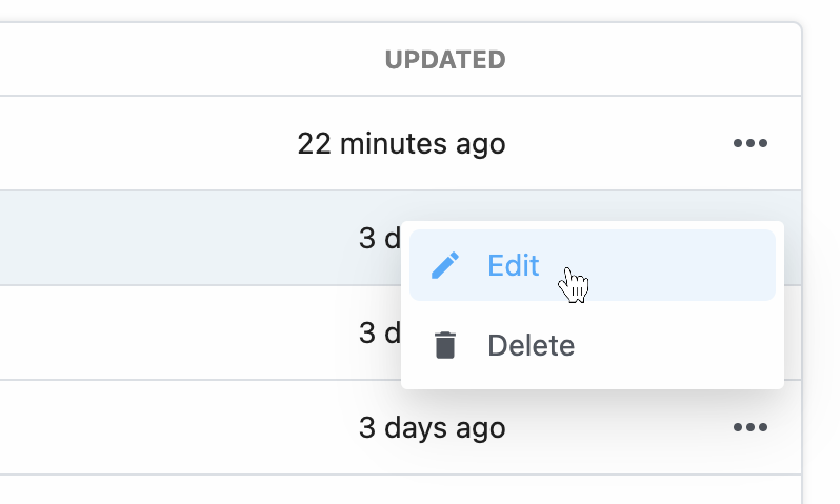Select the empty area left of the full 3 days ago text
The height and width of the screenshot is (504, 840).
[179, 427]
